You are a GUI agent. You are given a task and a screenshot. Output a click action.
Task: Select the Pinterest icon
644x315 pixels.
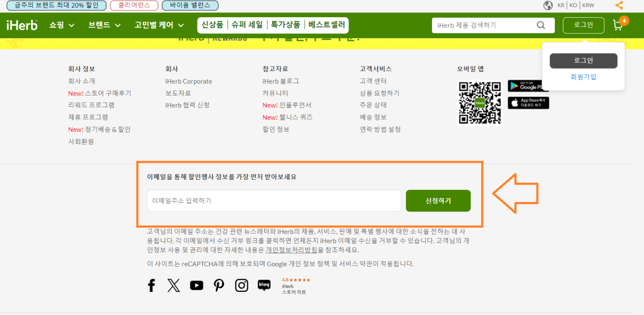(x=219, y=285)
